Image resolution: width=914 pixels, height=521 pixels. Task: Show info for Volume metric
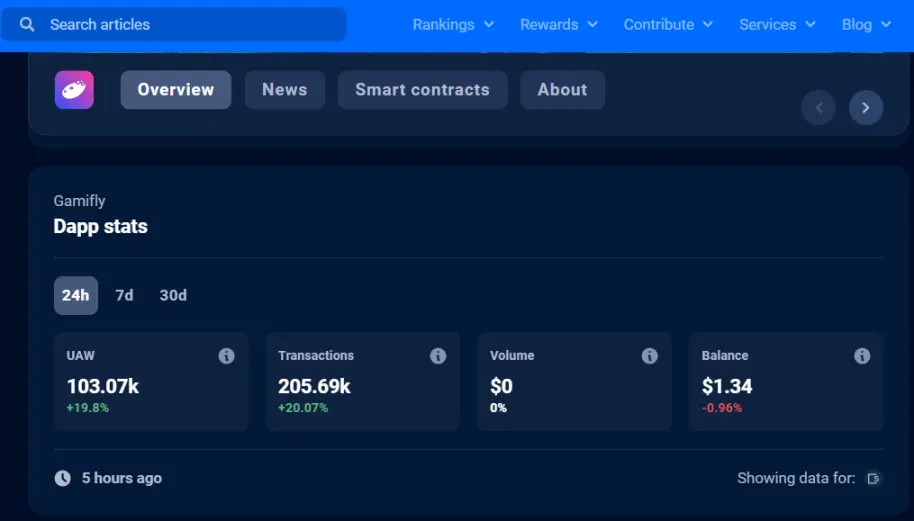649,355
